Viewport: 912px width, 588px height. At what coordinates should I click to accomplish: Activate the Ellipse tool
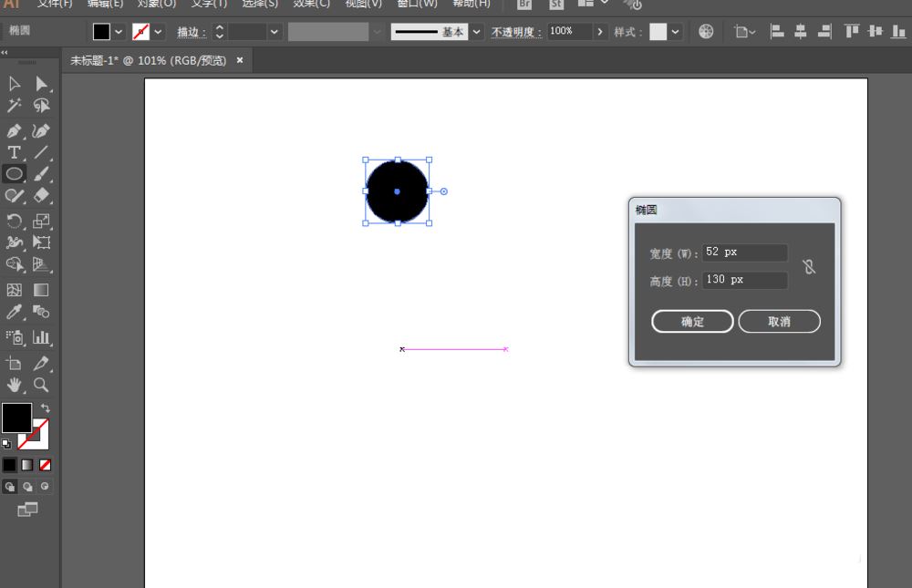point(14,174)
